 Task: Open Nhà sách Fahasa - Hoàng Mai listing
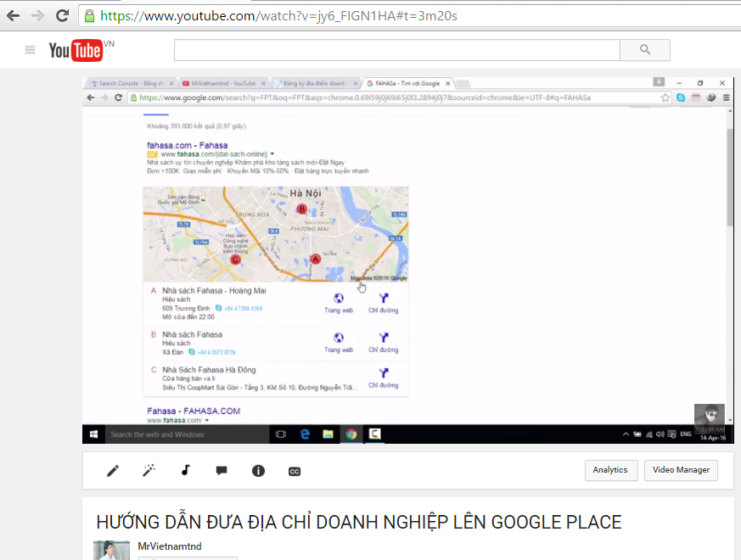214,291
